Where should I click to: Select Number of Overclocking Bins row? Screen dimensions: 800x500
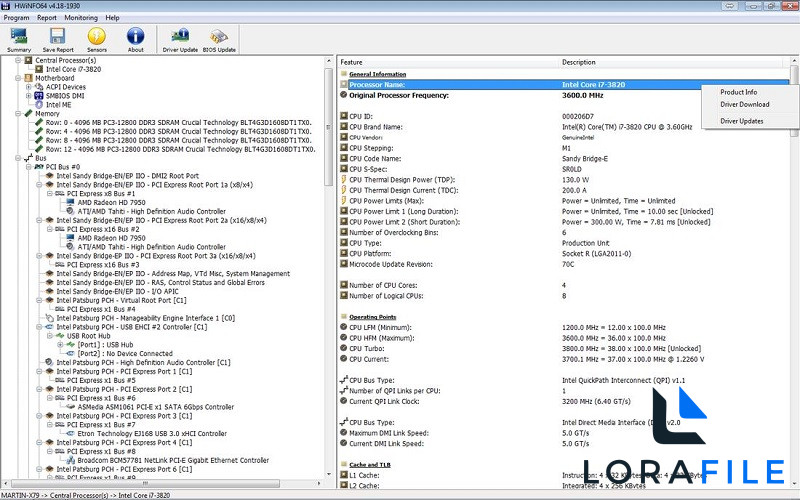(564, 232)
